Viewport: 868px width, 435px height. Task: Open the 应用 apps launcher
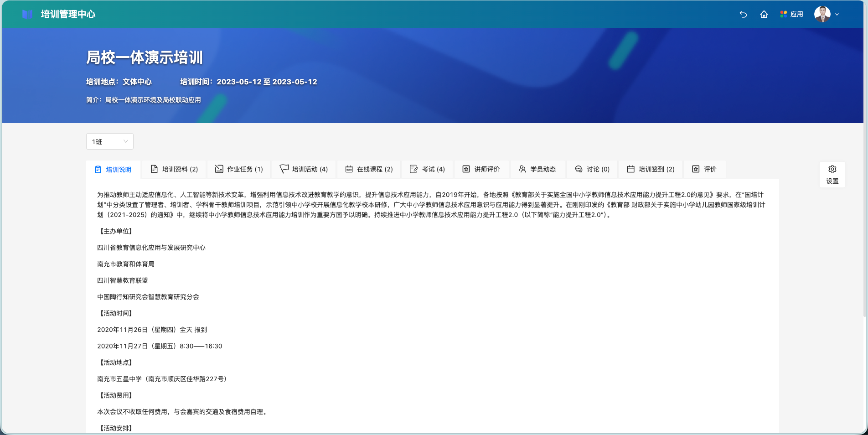(791, 14)
